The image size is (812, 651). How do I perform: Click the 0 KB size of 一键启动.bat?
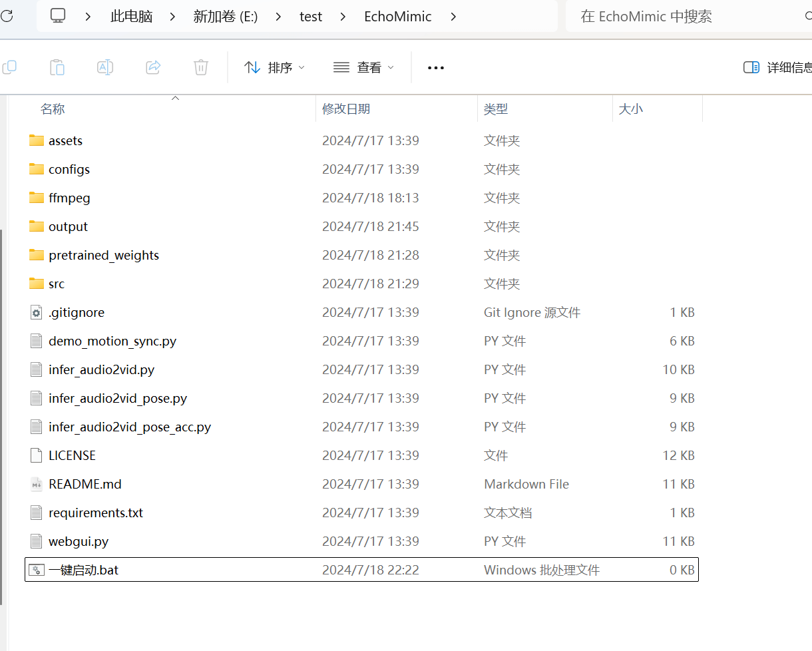point(682,570)
